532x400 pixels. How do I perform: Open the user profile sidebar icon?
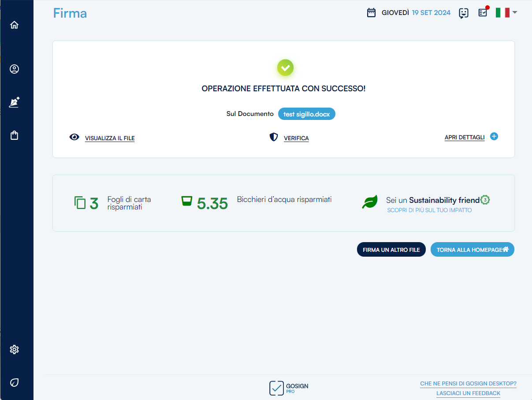[x=15, y=69]
